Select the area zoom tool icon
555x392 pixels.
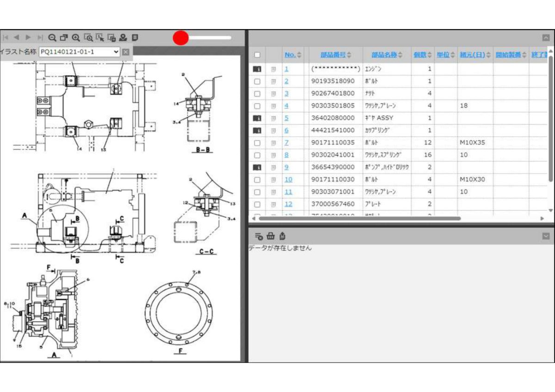coord(88,37)
